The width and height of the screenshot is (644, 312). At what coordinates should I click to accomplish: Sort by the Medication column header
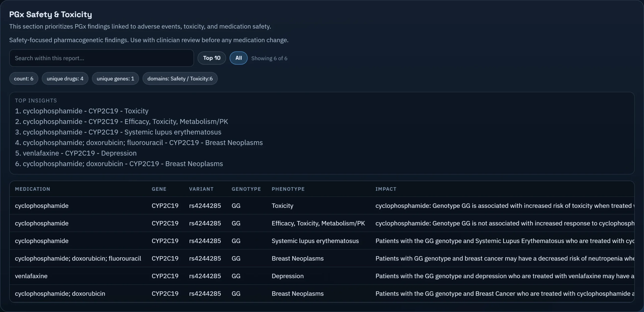[x=32, y=189]
